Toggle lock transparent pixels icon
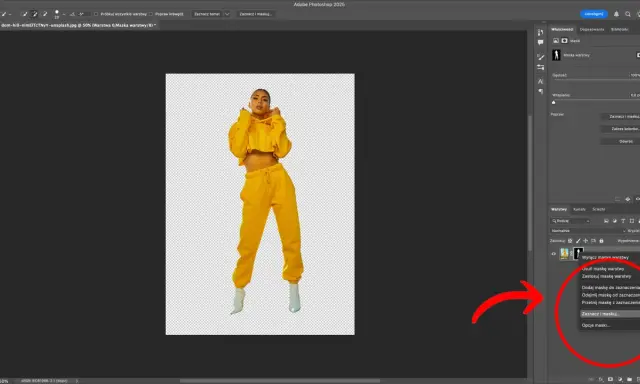640x384 pixels. [570, 241]
